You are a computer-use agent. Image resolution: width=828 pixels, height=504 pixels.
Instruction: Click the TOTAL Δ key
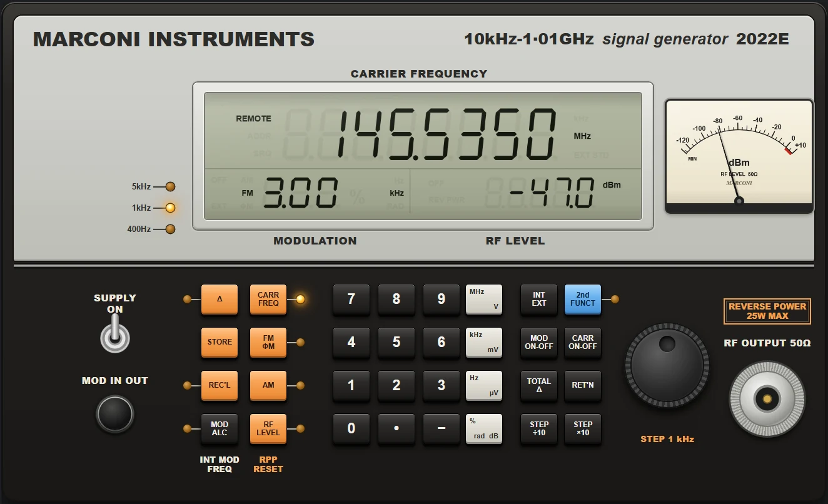(x=539, y=385)
